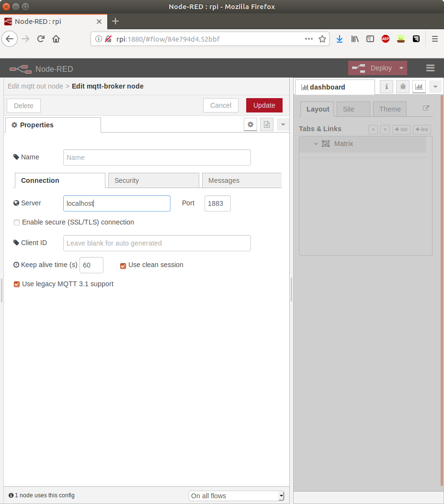Open a new browser tab
The width and height of the screenshot is (444, 504).
115,21
